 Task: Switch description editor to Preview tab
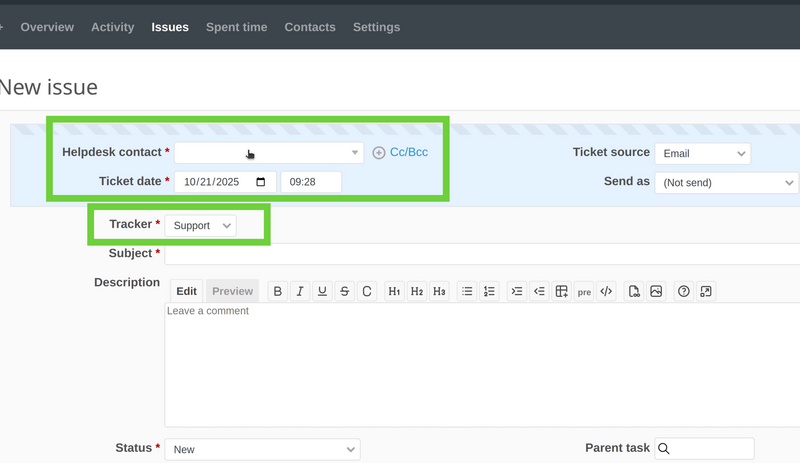tap(233, 291)
